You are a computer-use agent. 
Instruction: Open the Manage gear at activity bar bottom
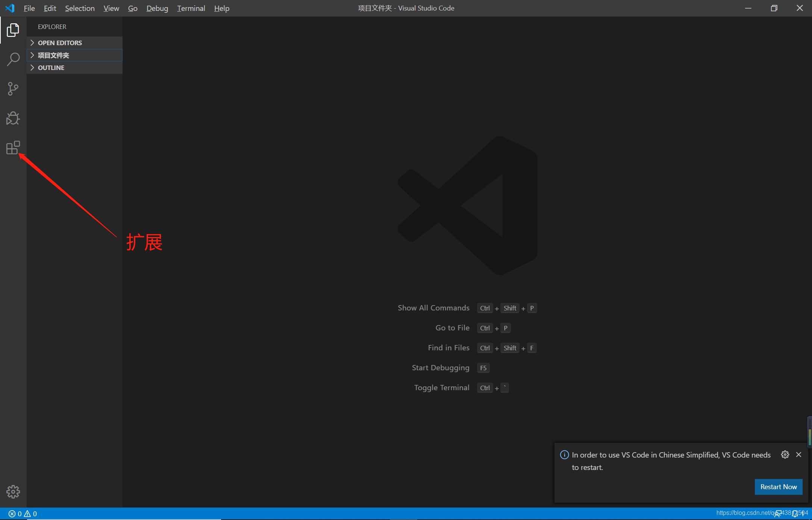point(13,491)
